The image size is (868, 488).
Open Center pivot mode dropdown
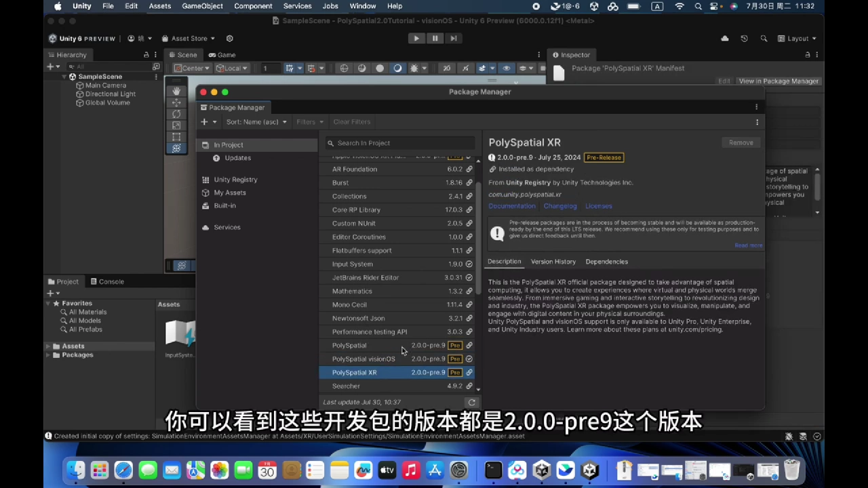[x=192, y=68]
